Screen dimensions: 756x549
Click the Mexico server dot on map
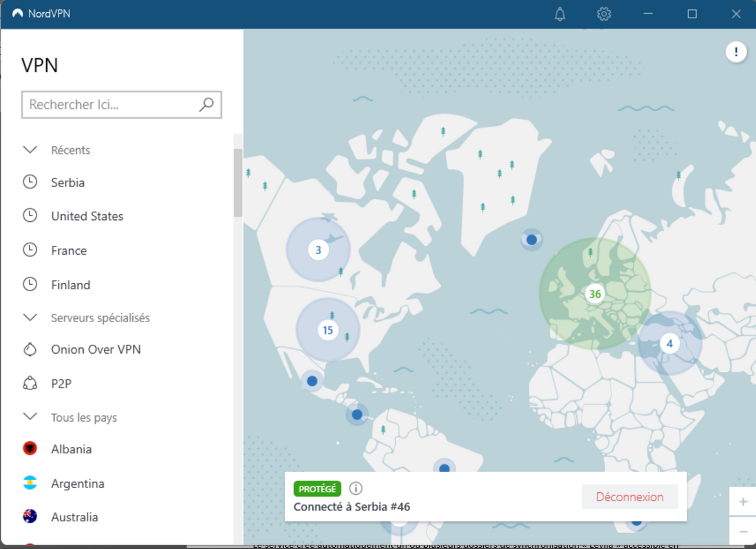click(311, 381)
